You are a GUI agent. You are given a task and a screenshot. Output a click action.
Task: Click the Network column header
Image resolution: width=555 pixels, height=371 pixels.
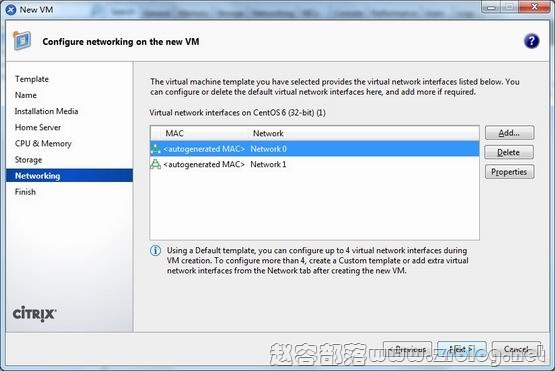coord(268,133)
